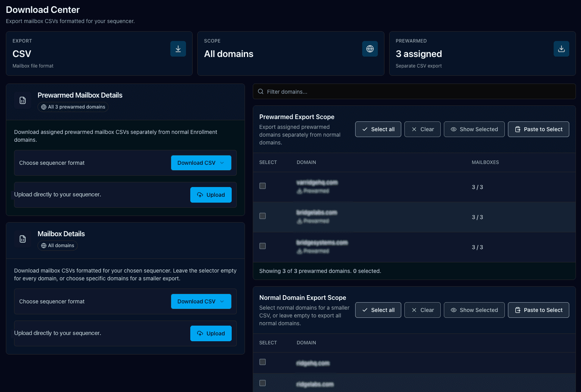Image resolution: width=581 pixels, height=392 pixels.
Task: Tick the checkbox for bridgelabs.com prewarmed row
Action: click(x=263, y=216)
